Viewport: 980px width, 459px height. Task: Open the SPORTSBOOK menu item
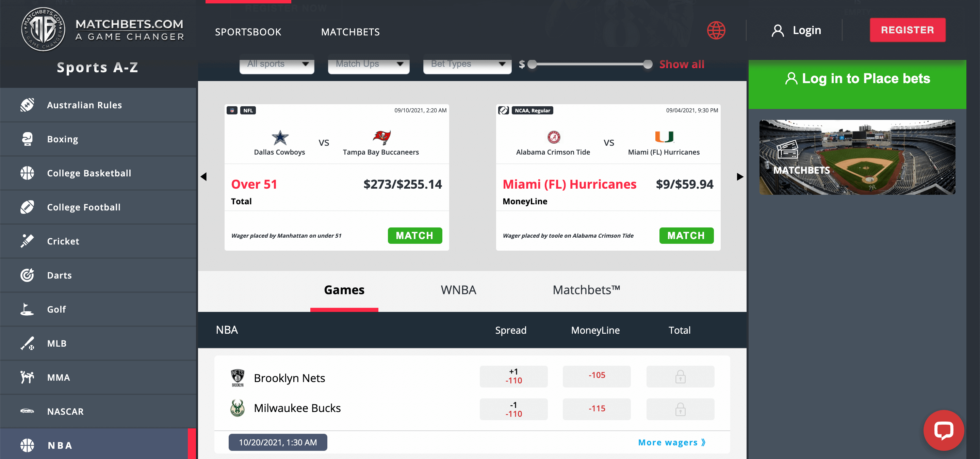click(248, 32)
